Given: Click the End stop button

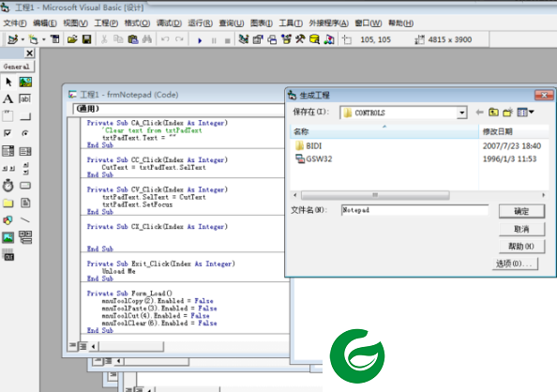Looking at the screenshot, I should pos(227,40).
